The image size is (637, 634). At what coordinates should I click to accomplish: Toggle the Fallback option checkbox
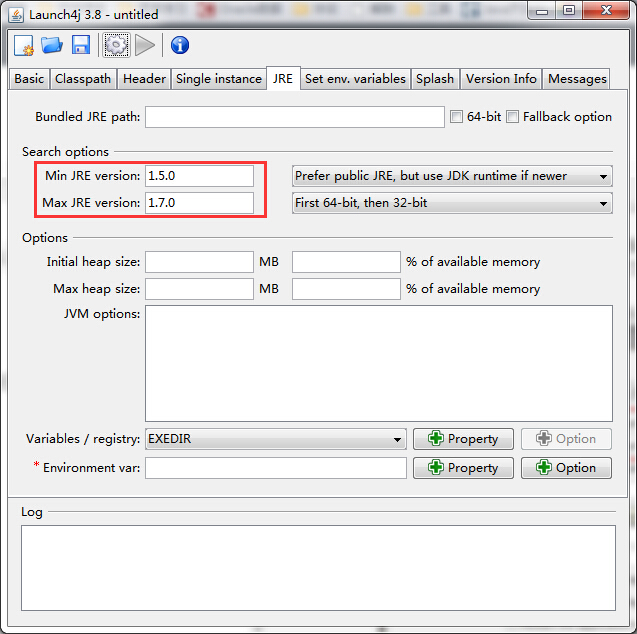click(x=512, y=117)
